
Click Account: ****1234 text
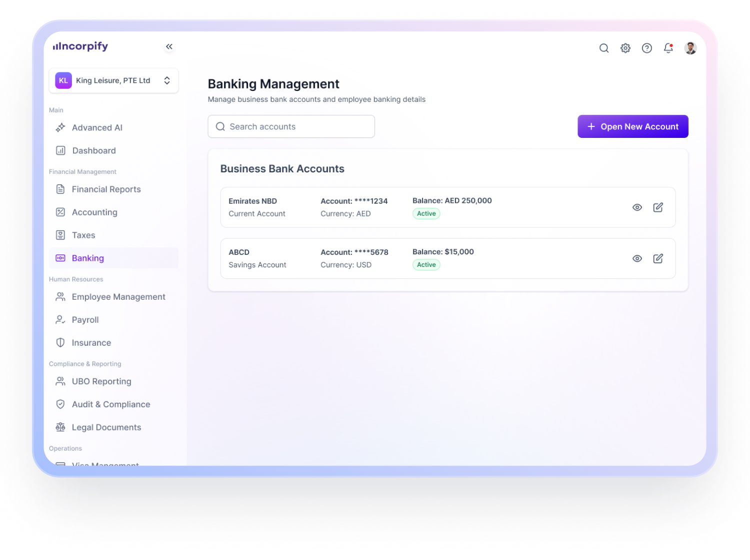coord(354,201)
